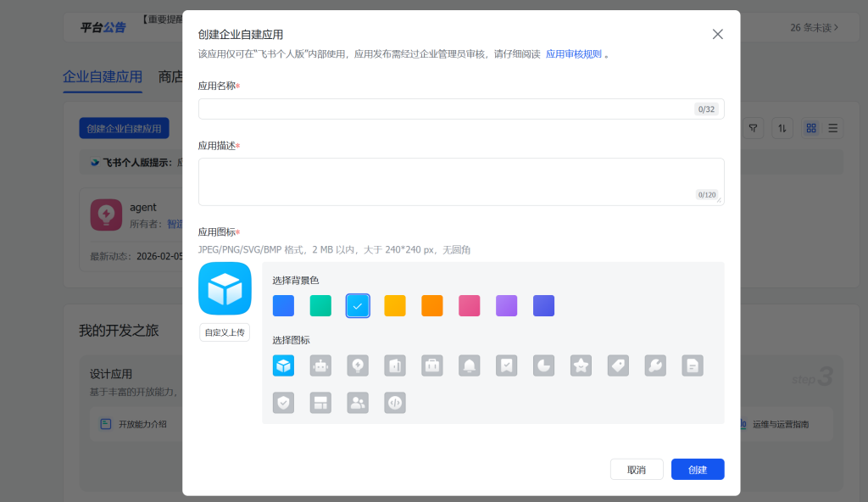This screenshot has width=868, height=502.
Task: Select the robot app icon
Action: tap(320, 365)
